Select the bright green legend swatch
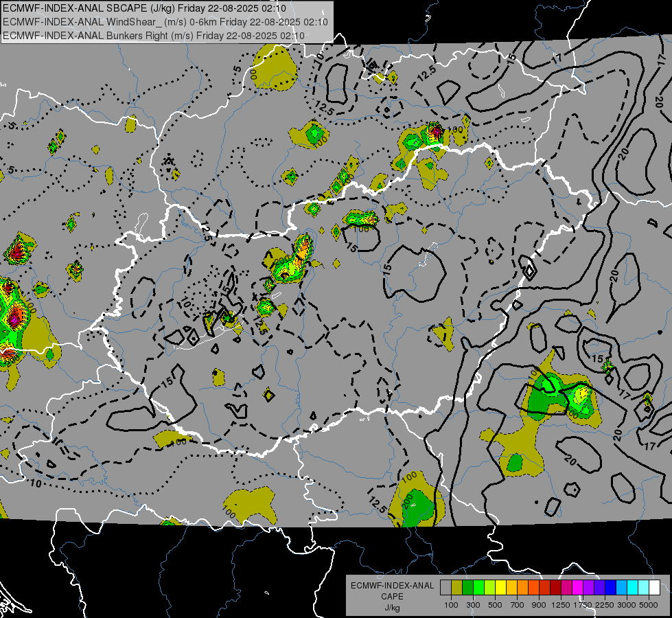Viewport: 672px width, 618px height. pyautogui.click(x=478, y=588)
